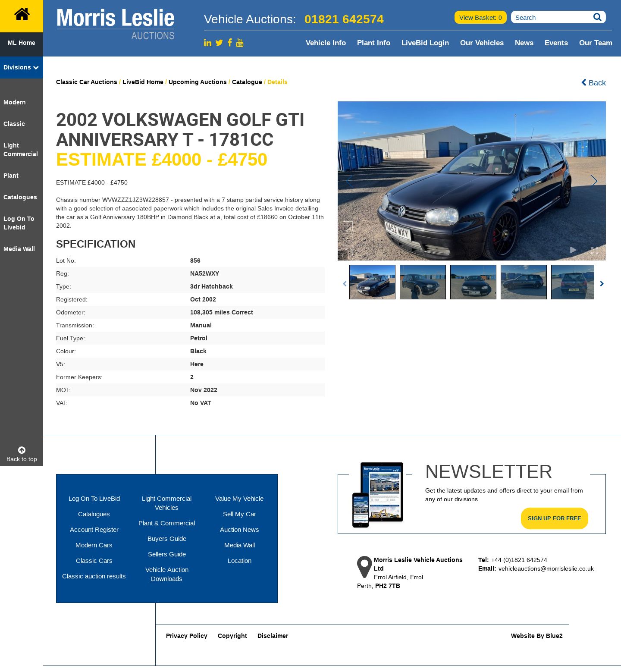Open Media Wall in the sidebar
The height and width of the screenshot is (672, 621).
tap(19, 249)
